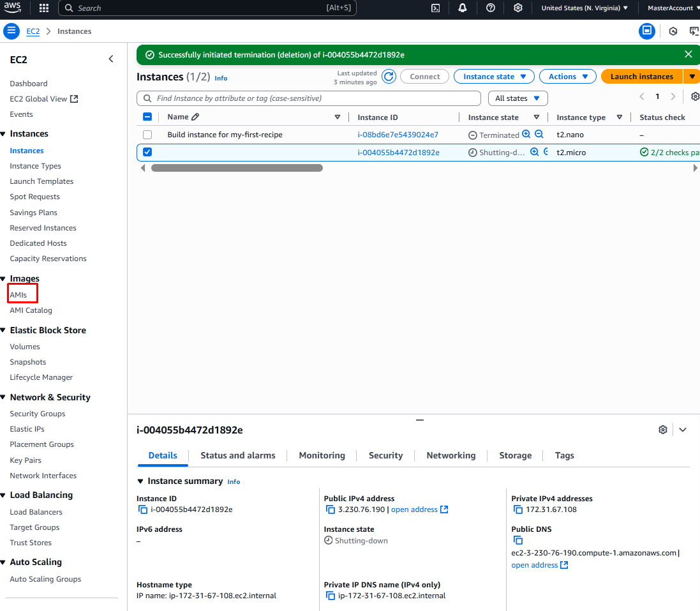Screen dimensions: 700x611
Task: Click the Find Instance search field
Action: click(x=309, y=98)
